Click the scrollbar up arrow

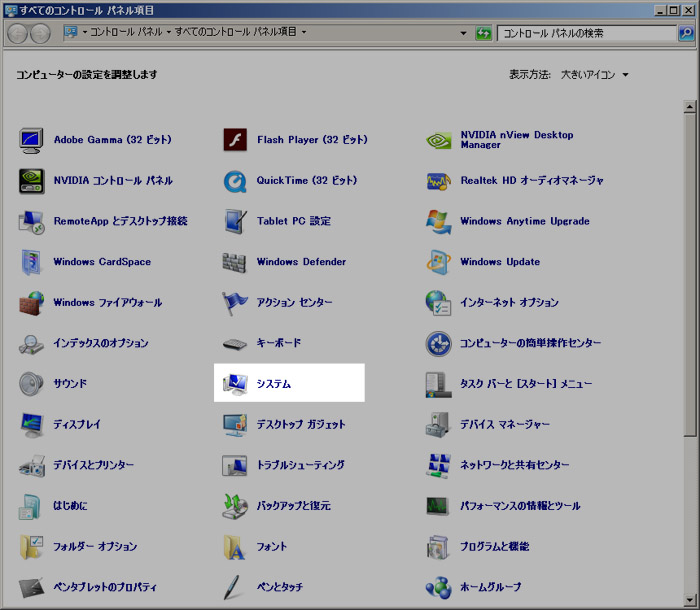[690, 107]
